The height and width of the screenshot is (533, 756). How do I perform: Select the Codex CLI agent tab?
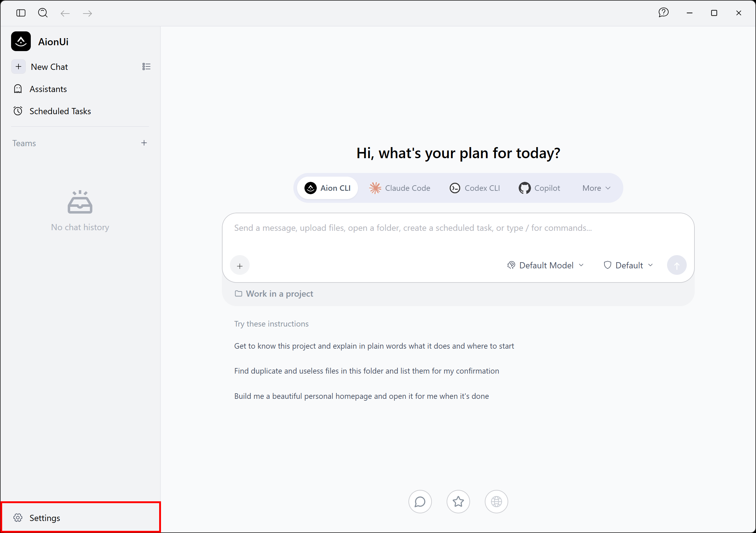coord(474,188)
